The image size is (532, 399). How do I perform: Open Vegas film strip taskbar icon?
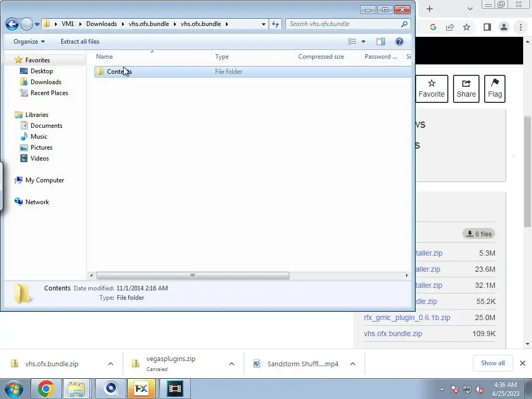(x=175, y=389)
